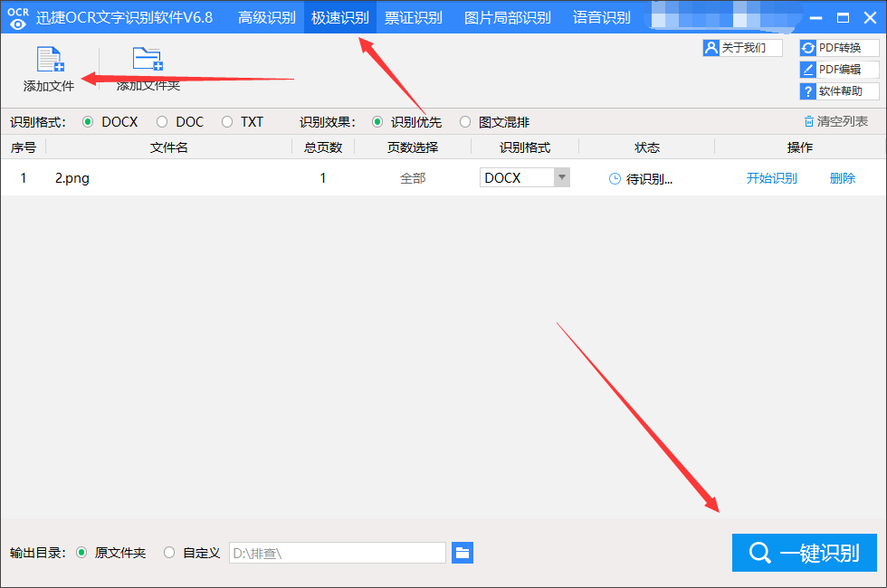This screenshot has width=887, height=588.
Task: Click 开始识别 link for 2.png
Action: pyautogui.click(x=771, y=179)
